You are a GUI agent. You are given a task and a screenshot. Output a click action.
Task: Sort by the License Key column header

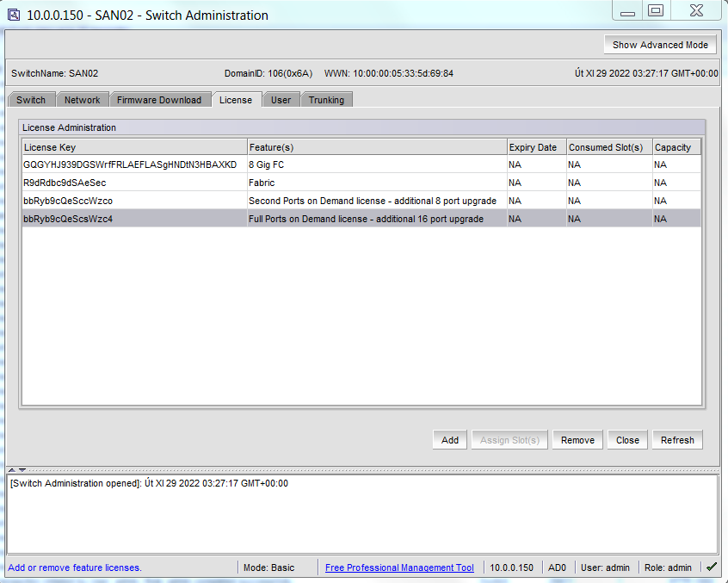click(x=134, y=147)
